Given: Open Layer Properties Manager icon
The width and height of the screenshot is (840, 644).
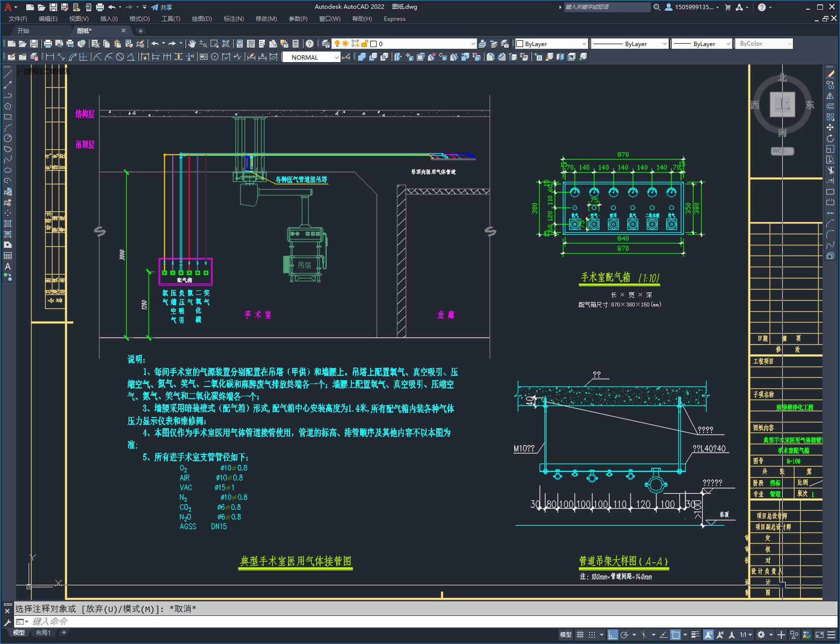Looking at the screenshot, I should (326, 44).
